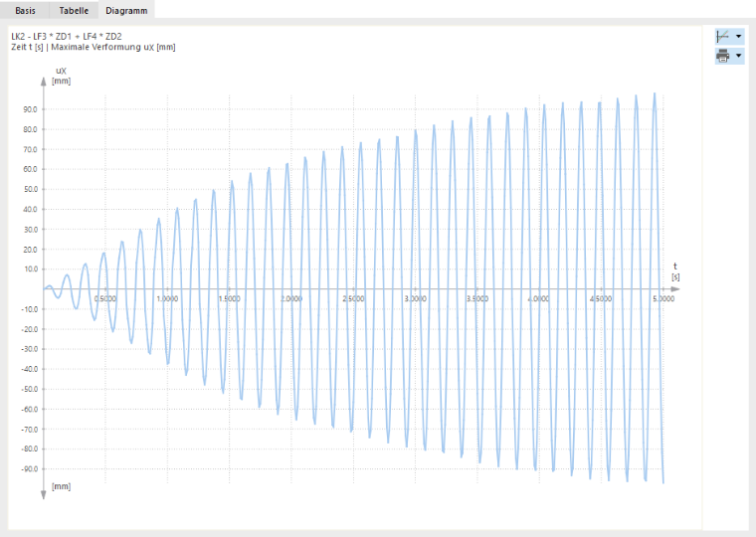Open the print options dropdown arrow
The image size is (756, 537).
coord(739,56)
